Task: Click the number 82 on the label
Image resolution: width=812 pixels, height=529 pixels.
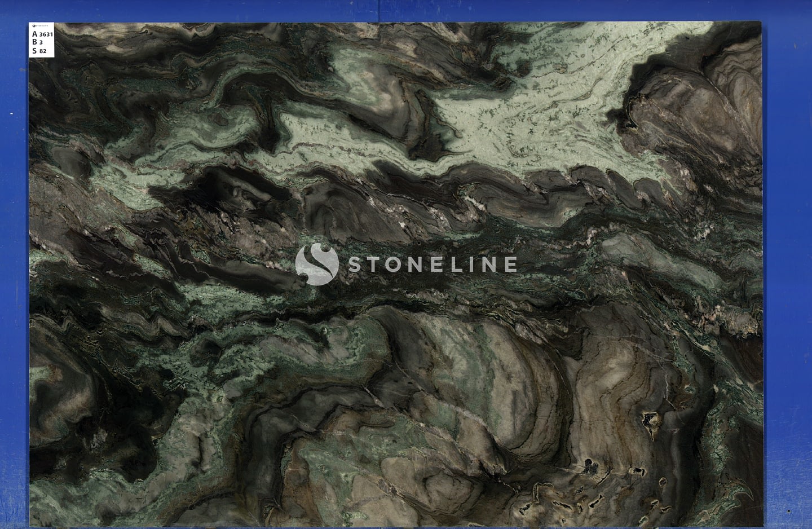Action: [x=43, y=51]
